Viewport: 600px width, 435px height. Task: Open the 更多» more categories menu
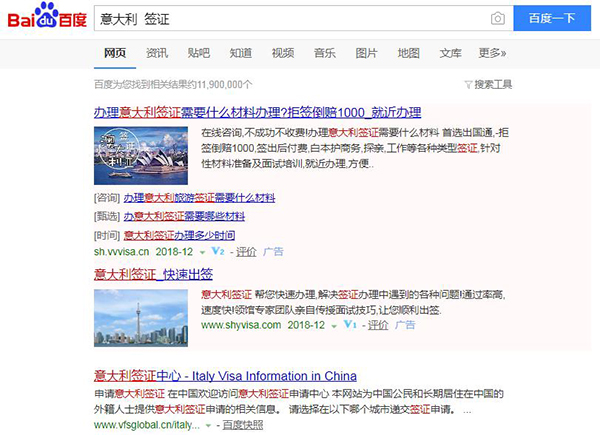[492, 53]
